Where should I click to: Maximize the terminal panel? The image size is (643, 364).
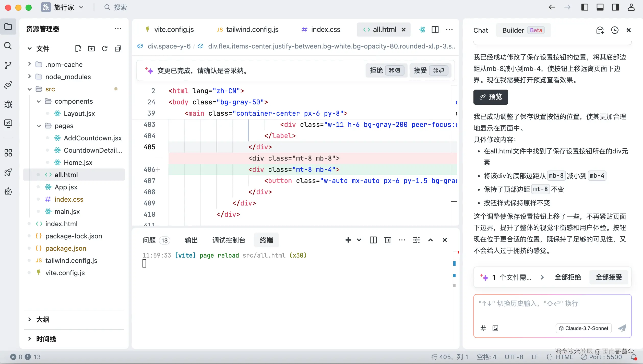pyautogui.click(x=431, y=240)
